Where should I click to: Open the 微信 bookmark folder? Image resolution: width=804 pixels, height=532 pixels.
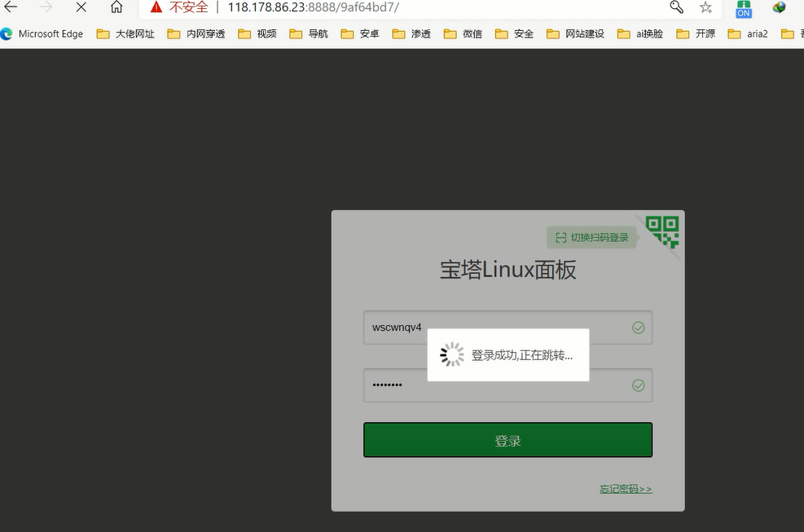(463, 34)
